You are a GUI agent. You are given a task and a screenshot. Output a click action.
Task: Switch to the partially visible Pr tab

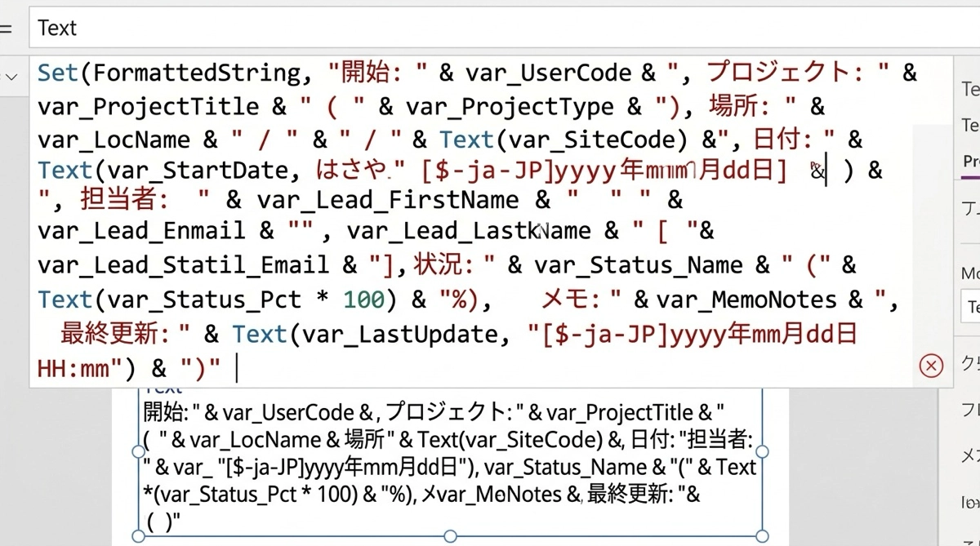click(x=971, y=161)
